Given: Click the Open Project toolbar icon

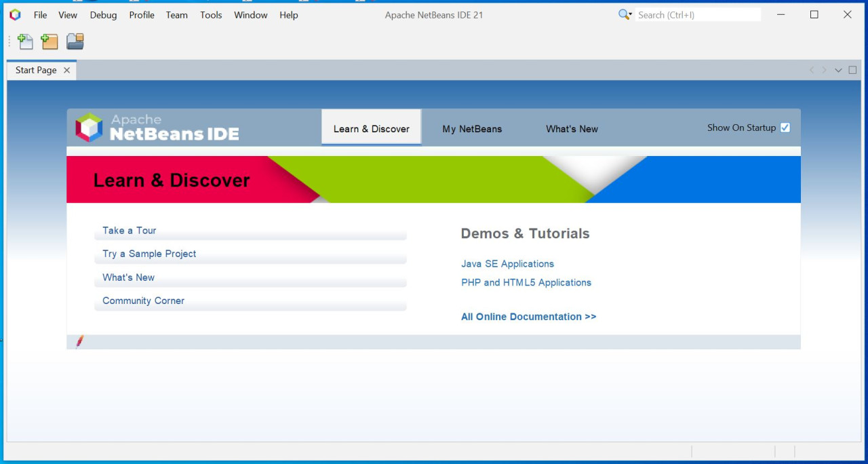Looking at the screenshot, I should (75, 42).
